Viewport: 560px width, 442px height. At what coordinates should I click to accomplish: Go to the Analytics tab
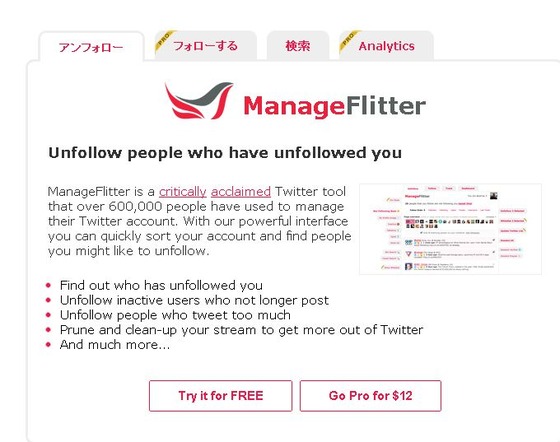coord(386,46)
